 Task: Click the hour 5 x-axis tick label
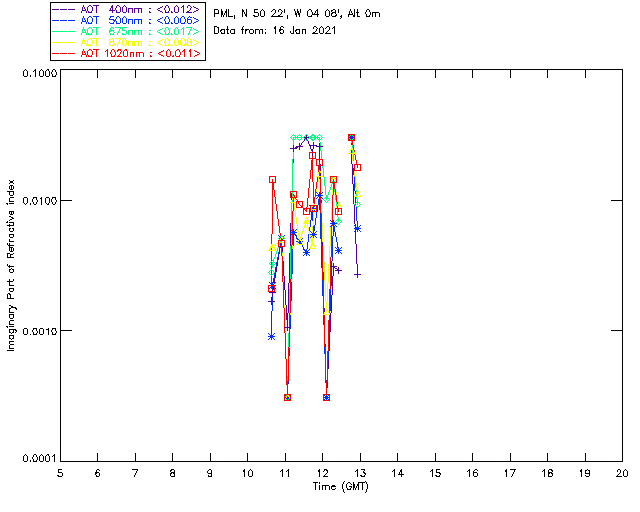tap(60, 473)
